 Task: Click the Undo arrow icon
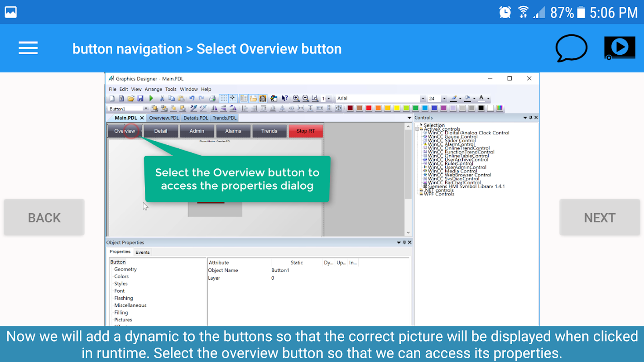[192, 98]
